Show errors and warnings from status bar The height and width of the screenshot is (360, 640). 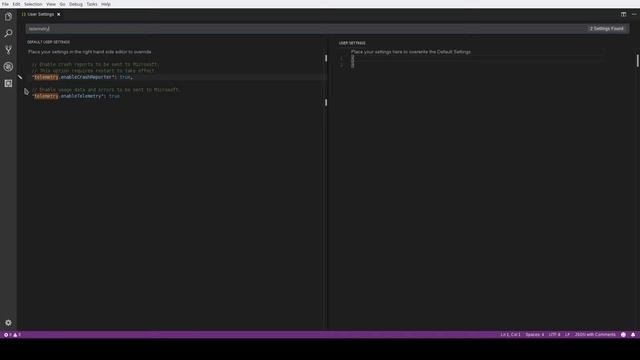click(x=12, y=335)
